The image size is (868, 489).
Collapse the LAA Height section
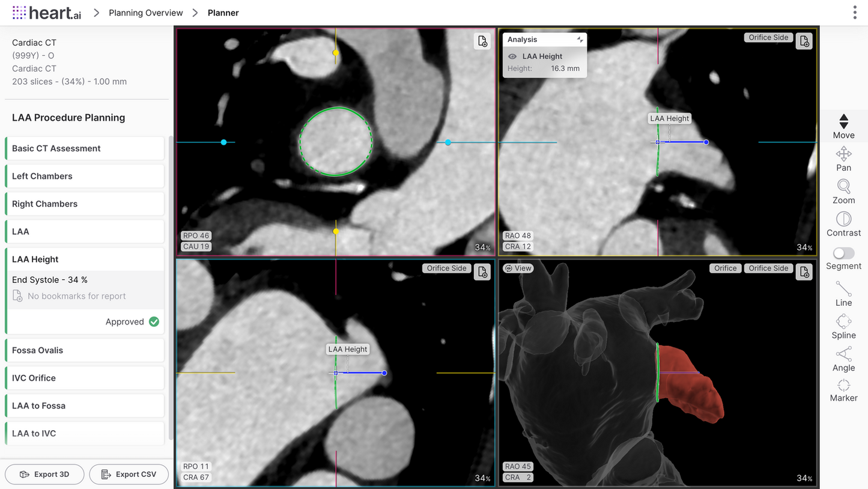tap(85, 259)
